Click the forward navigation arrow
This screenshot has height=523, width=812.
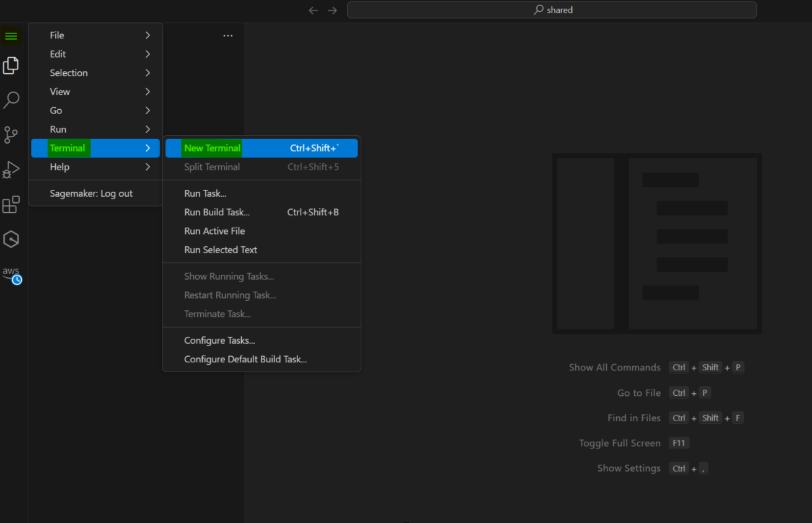coord(332,10)
